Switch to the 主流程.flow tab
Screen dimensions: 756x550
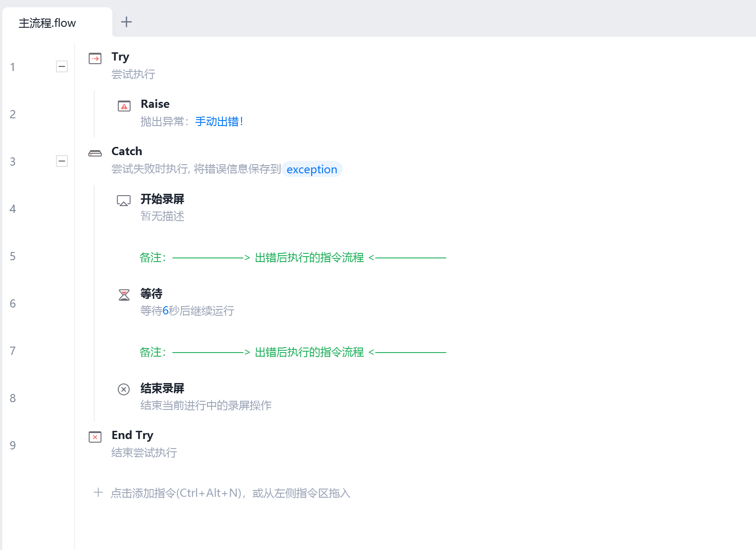coord(47,23)
